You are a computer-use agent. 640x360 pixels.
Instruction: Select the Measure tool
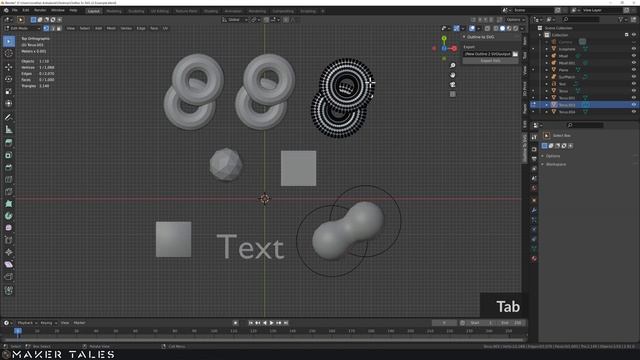pos(9,129)
